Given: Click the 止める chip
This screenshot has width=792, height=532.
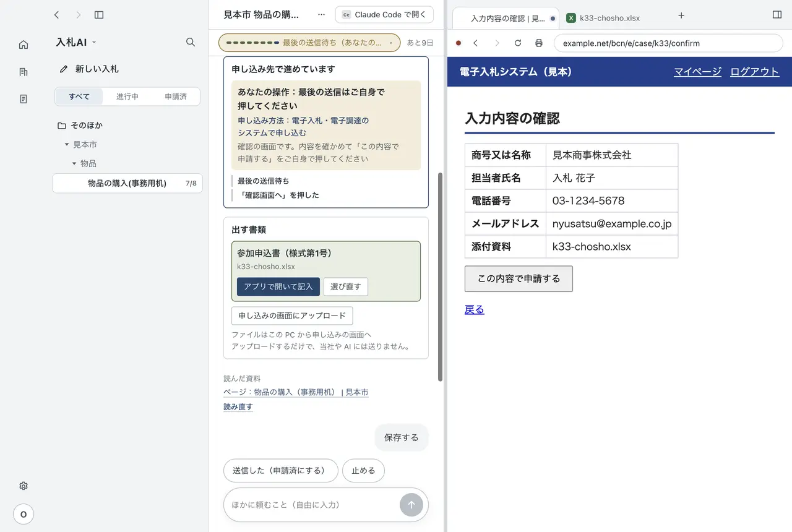Looking at the screenshot, I should 363,471.
